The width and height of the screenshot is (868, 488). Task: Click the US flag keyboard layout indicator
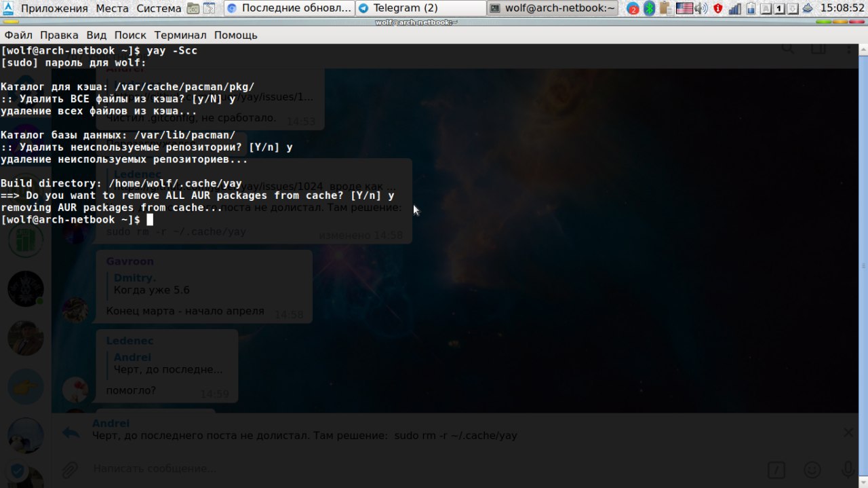(684, 8)
